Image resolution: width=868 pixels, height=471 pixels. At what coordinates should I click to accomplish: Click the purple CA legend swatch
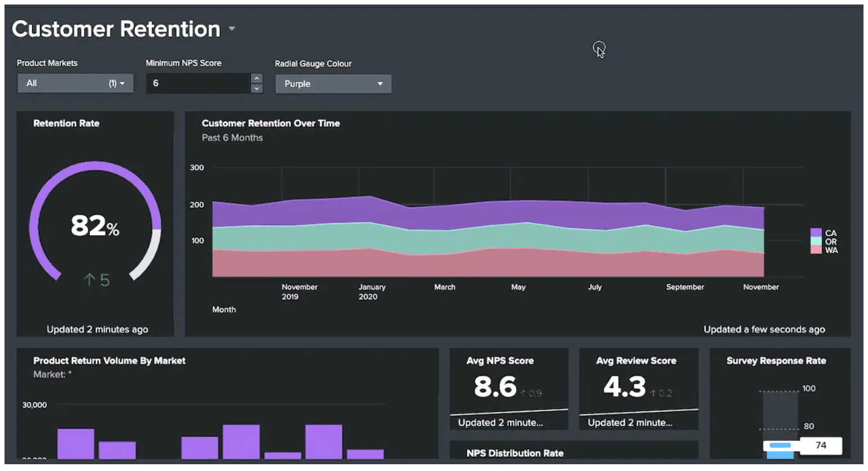[x=816, y=233]
